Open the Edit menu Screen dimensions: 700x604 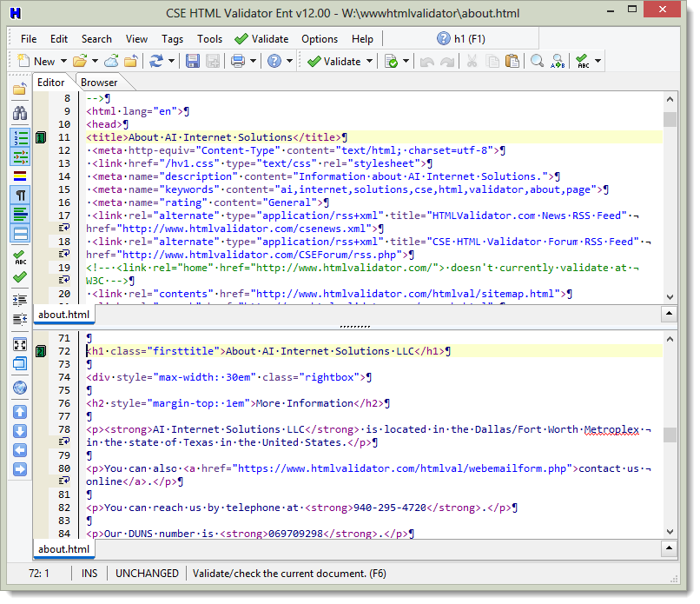[x=59, y=39]
